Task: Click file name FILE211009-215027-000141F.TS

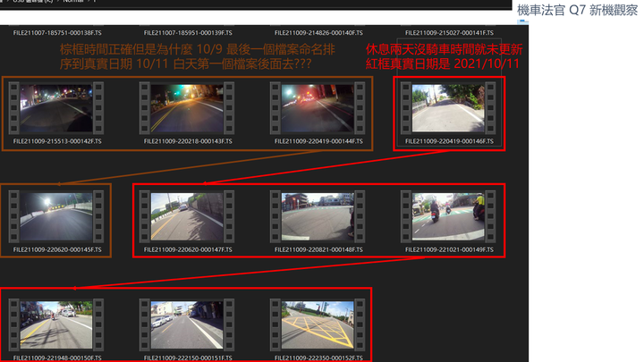Action: (x=449, y=33)
